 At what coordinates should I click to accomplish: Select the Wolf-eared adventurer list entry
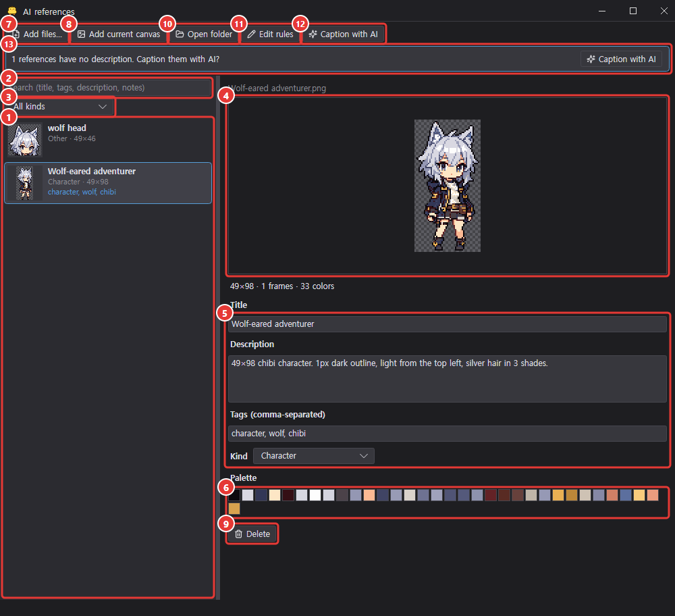[x=108, y=182]
